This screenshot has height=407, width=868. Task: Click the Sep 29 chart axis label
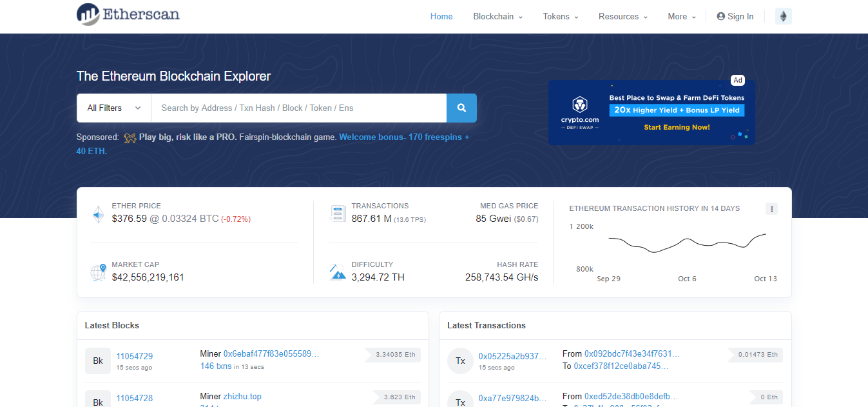(x=608, y=279)
